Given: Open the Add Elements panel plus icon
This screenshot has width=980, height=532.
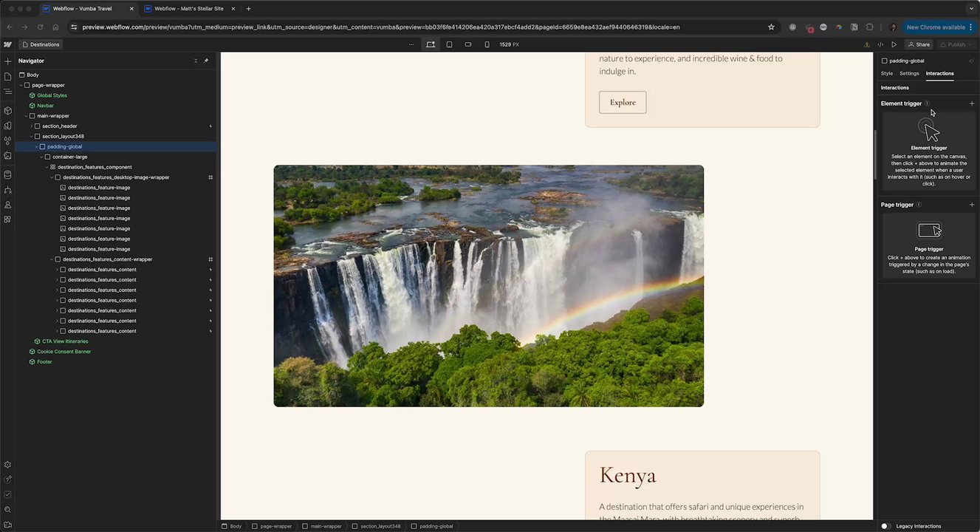Looking at the screenshot, I should [x=7, y=61].
